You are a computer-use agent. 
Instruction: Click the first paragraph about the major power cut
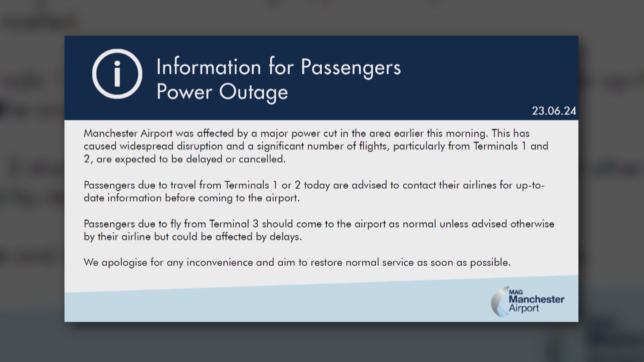[x=315, y=146]
